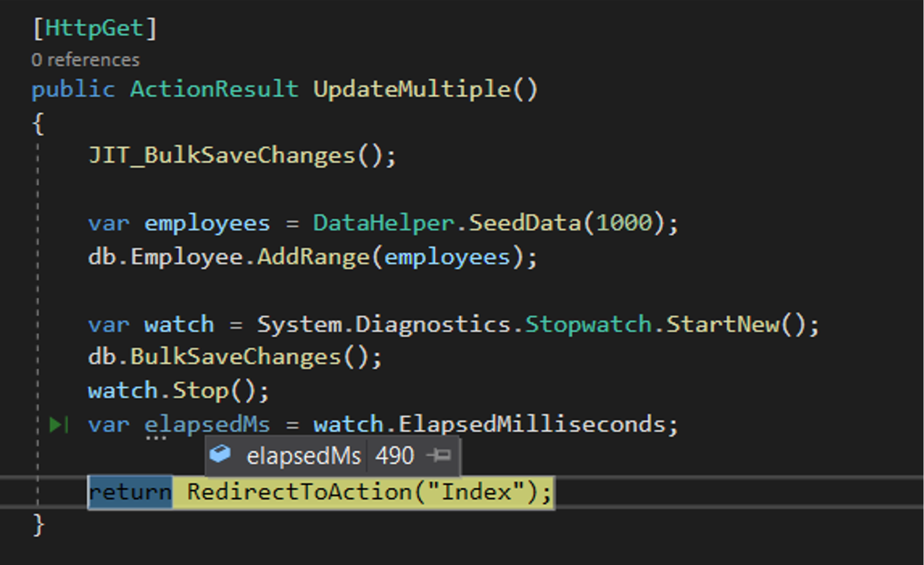
Task: Click the highlighted return keyword
Action: click(x=130, y=492)
